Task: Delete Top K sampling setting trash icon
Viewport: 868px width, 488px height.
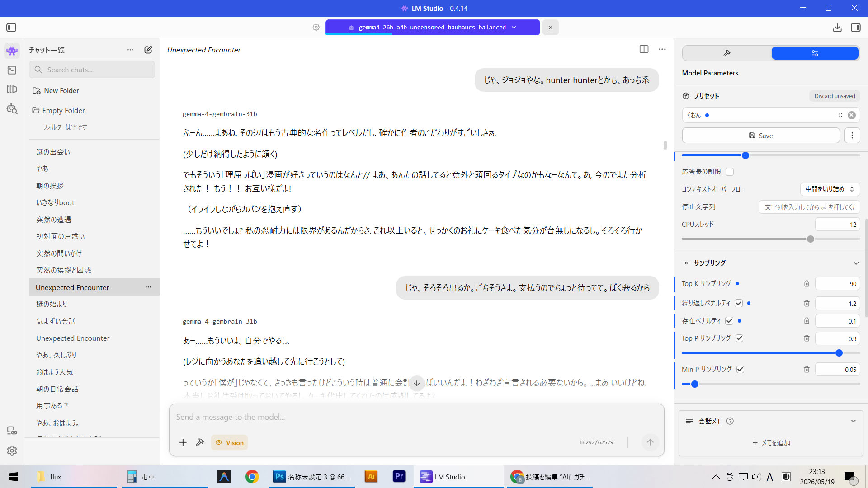Action: (x=807, y=284)
